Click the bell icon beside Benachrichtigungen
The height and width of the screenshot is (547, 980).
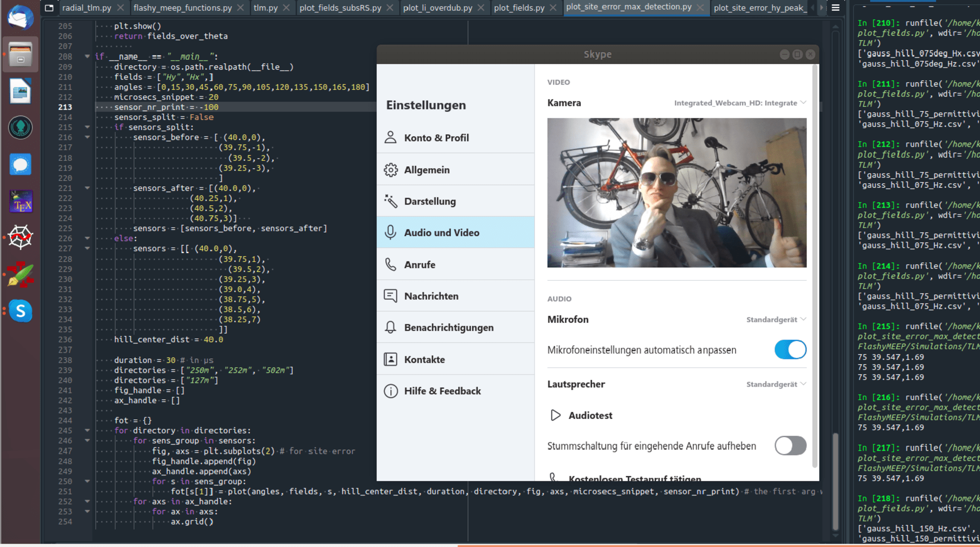coord(391,327)
